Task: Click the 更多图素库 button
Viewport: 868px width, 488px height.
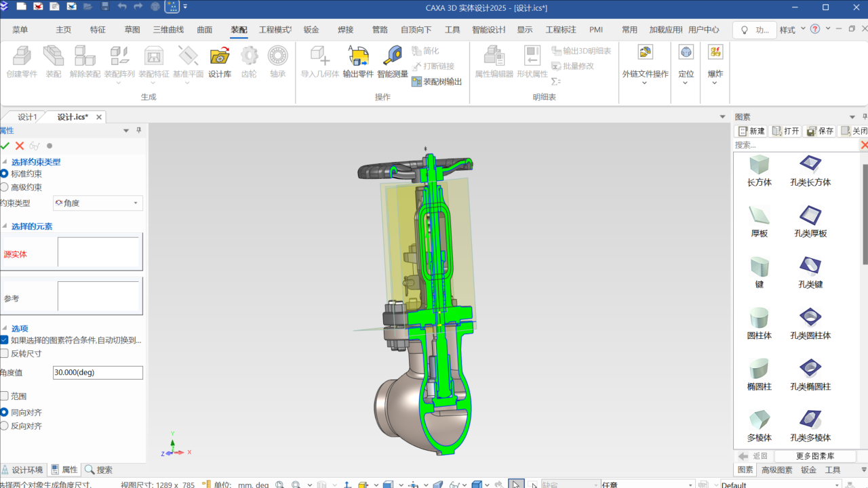Action: point(815,456)
